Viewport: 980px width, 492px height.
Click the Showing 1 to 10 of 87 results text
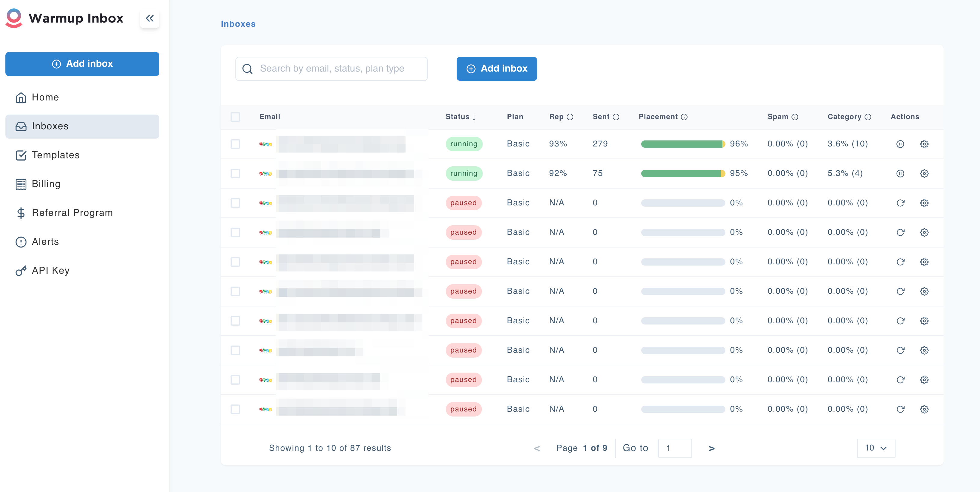click(x=330, y=448)
